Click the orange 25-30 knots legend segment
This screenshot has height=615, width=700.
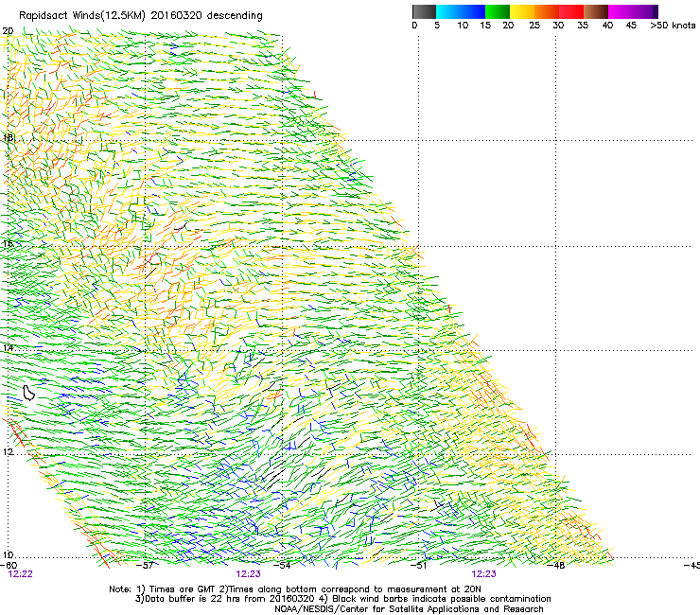coord(547,11)
